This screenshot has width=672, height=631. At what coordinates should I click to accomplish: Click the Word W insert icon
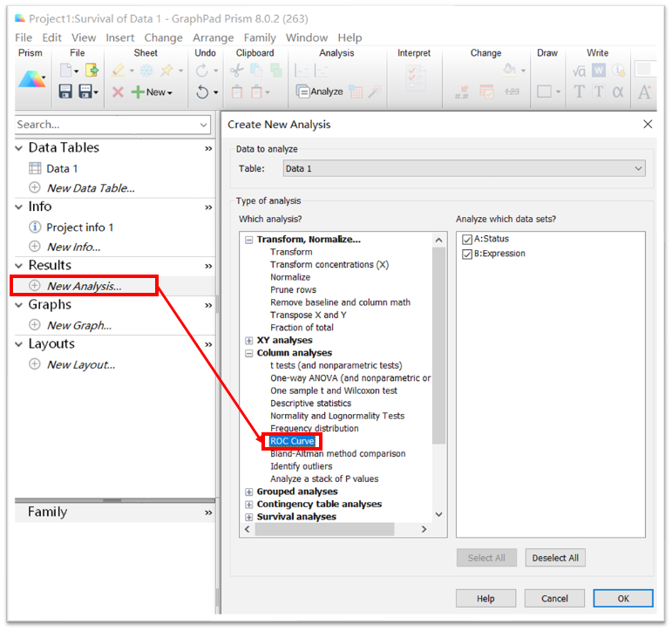click(599, 71)
